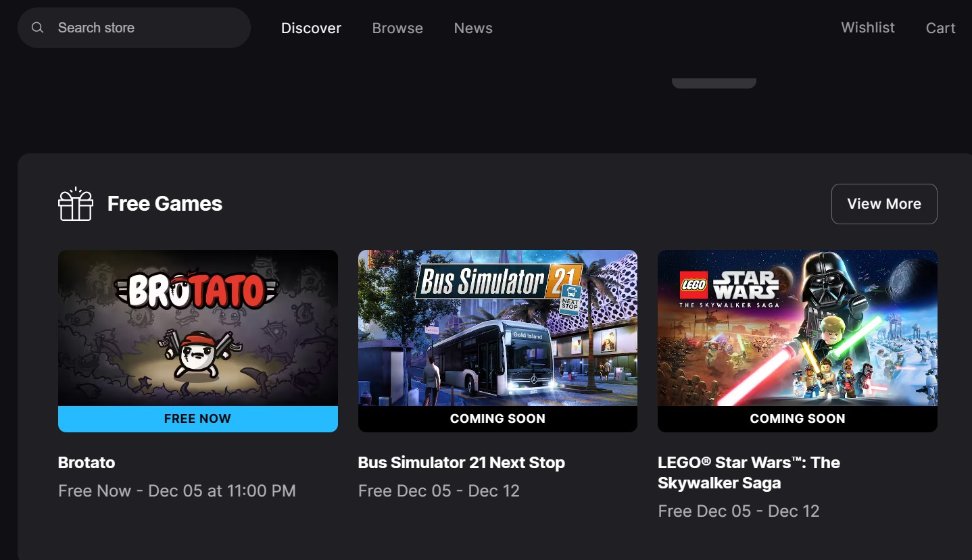The height and width of the screenshot is (560, 972).
Task: Open the Discover tab
Action: tap(311, 28)
